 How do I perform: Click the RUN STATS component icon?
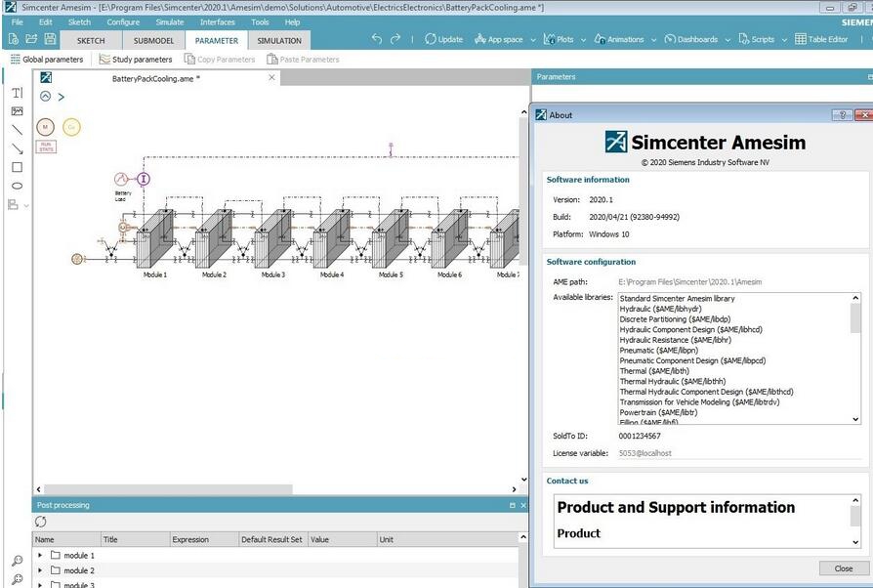pyautogui.click(x=46, y=147)
